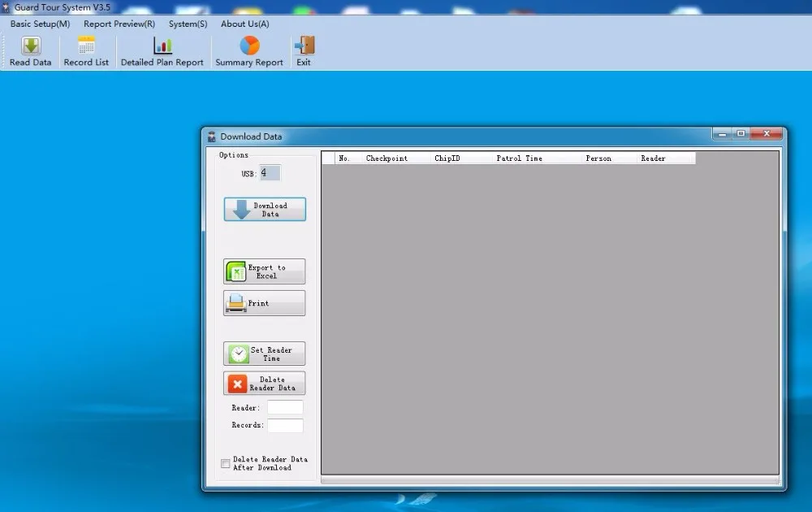This screenshot has height=512, width=812.
Task: Maximize the Download Data window
Action: tap(741, 134)
